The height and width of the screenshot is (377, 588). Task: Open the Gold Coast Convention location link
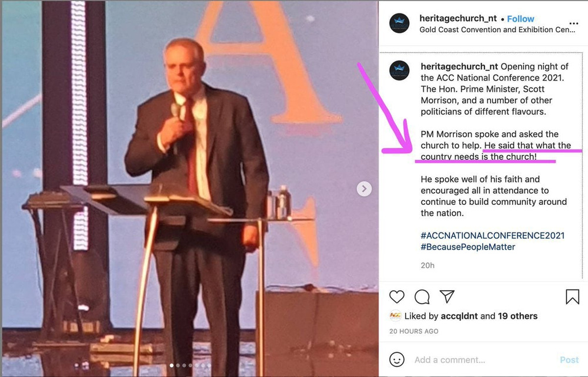497,29
